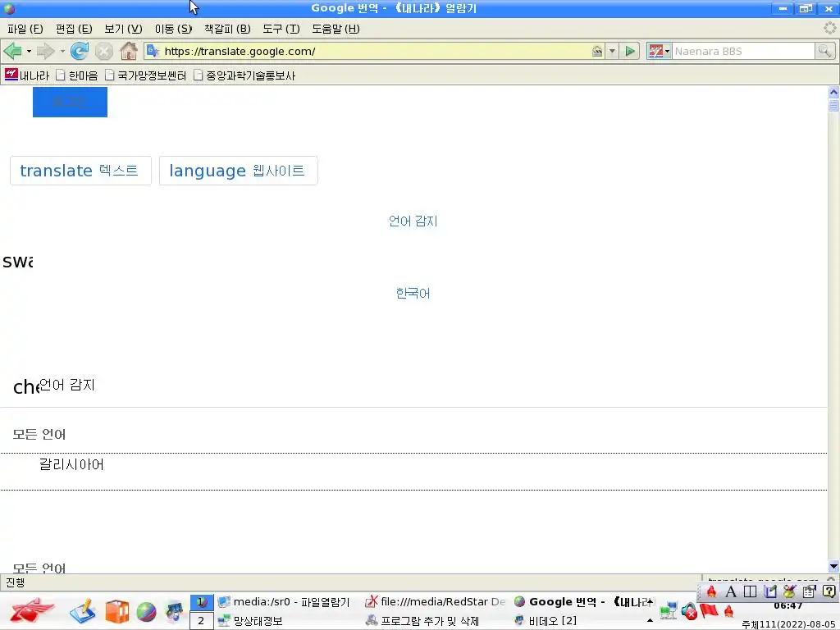Click the green Go arrow button
Viewport: 840px width, 630px height.
(630, 52)
